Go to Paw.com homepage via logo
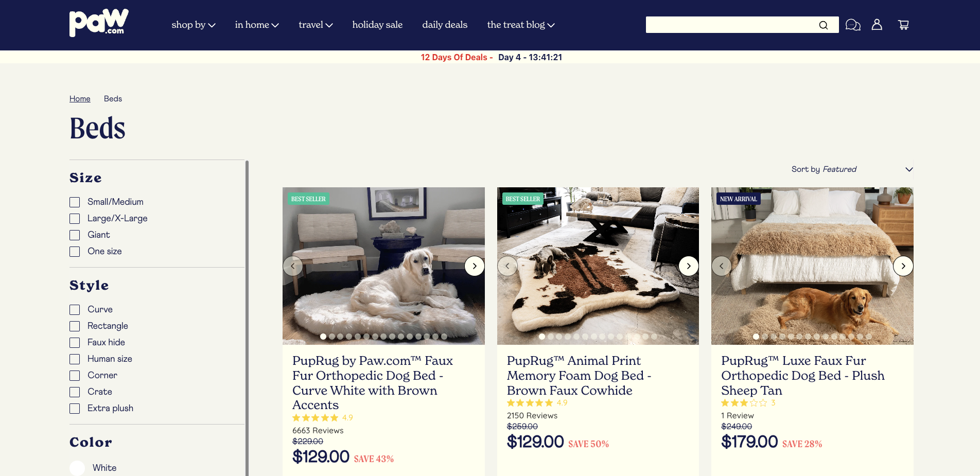 [x=99, y=23]
